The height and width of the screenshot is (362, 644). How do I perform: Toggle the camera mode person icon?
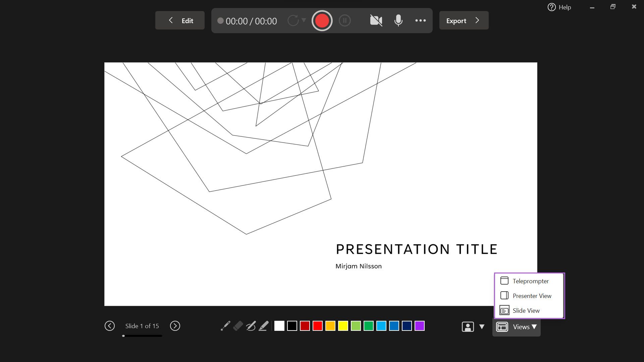tap(468, 326)
